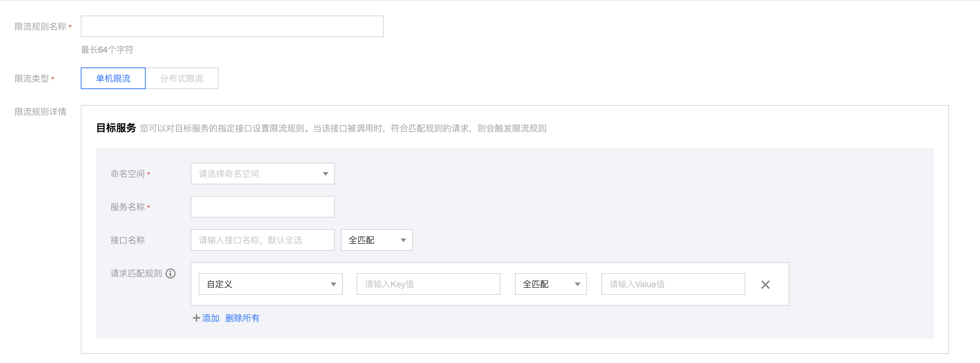Click the 最长64个字符 hint text
Screen dimensions: 980x363
(107, 49)
